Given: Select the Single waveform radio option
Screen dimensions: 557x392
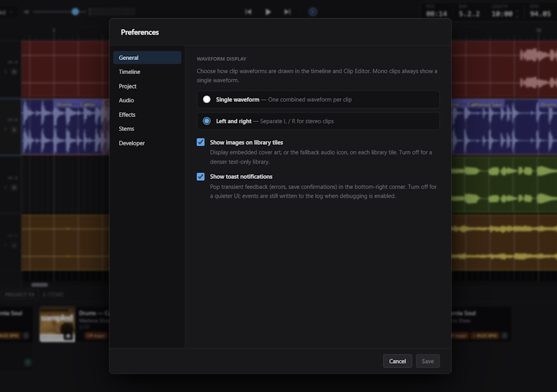Looking at the screenshot, I should [x=206, y=99].
